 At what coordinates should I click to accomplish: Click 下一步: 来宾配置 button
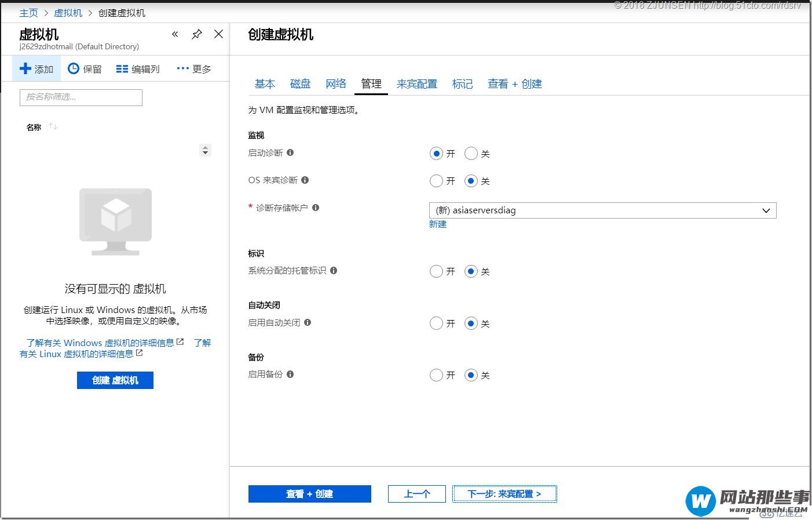504,494
